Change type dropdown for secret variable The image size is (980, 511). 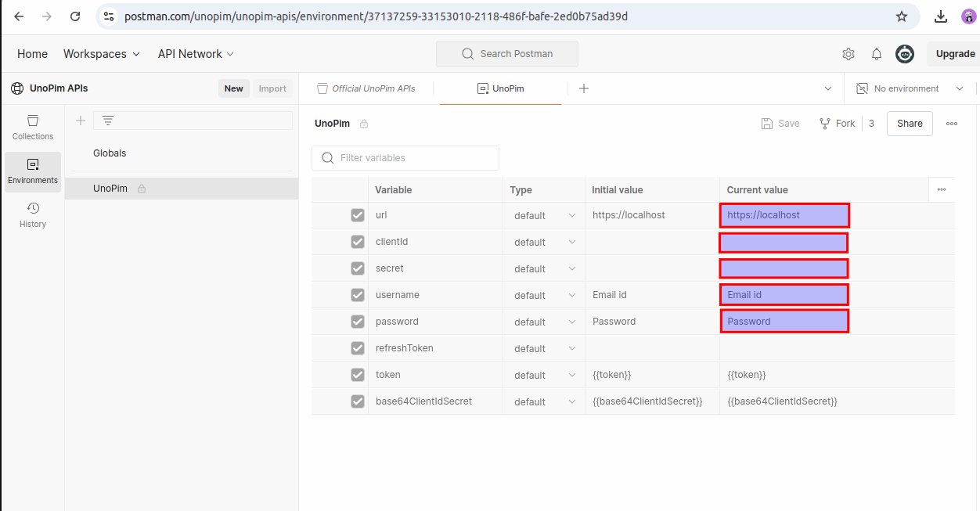tap(544, 268)
